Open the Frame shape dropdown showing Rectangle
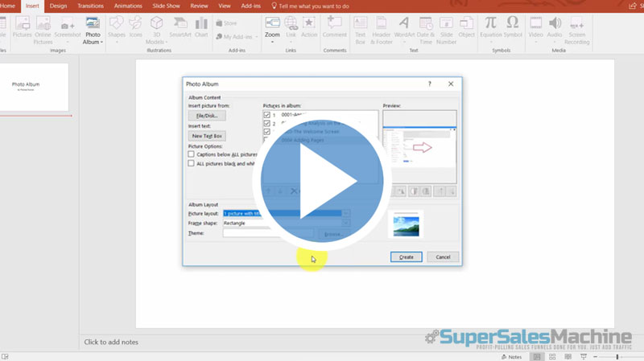 [x=347, y=223]
